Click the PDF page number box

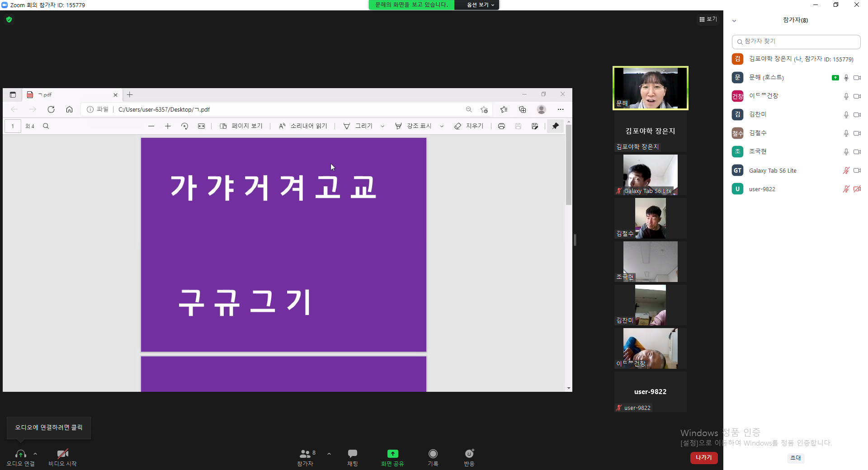pyautogui.click(x=13, y=126)
